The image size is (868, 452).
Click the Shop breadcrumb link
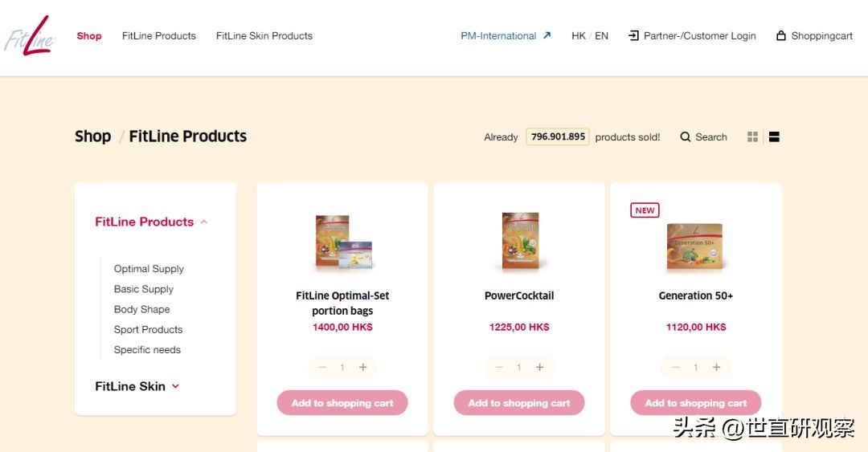[x=92, y=136]
